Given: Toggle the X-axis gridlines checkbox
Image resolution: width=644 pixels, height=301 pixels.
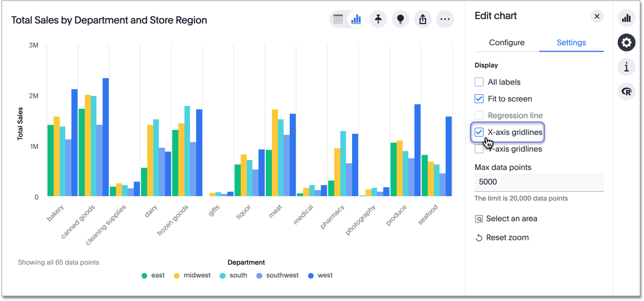Looking at the screenshot, I should click(x=479, y=132).
